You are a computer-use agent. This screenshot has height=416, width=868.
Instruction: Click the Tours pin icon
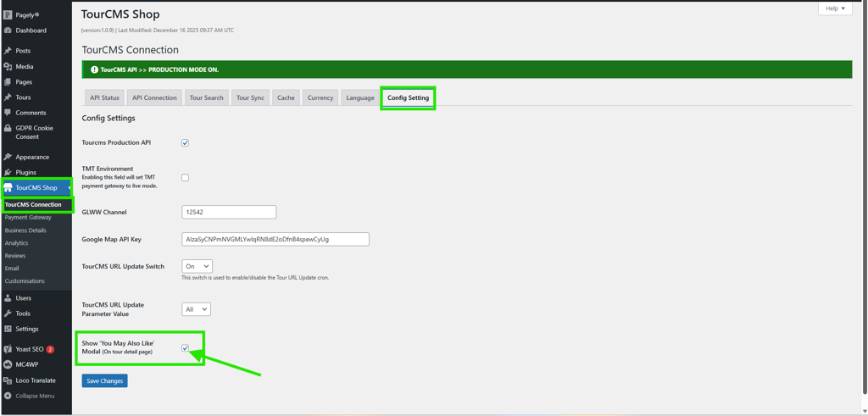point(8,97)
